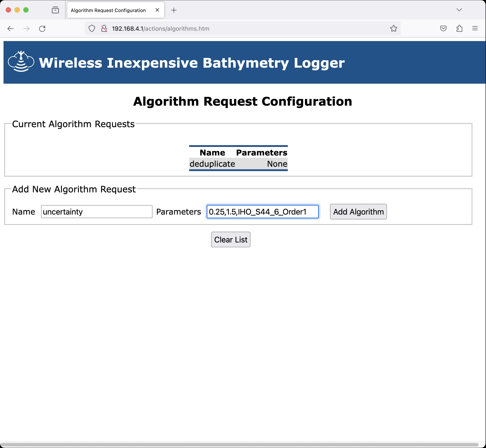Minimize the window with the yellow button

[17, 10]
